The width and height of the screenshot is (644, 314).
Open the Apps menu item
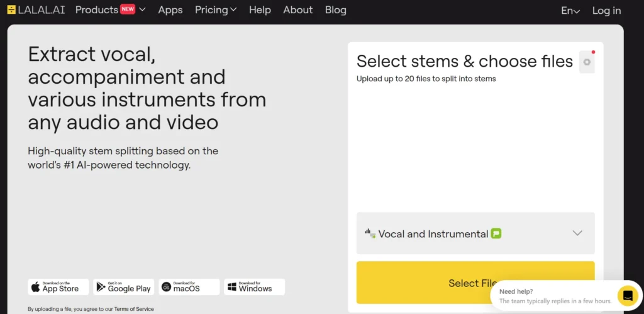coord(170,10)
